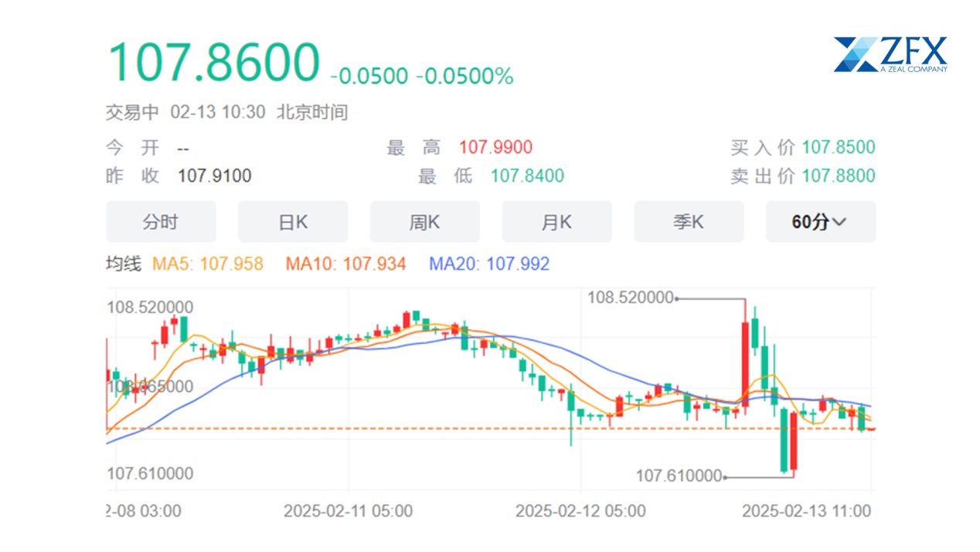The width and height of the screenshot is (980, 552).
Task: Select the 日K daily chart tab
Action: point(292,222)
